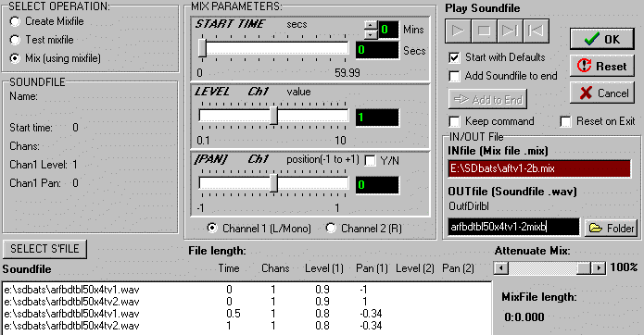This screenshot has width=644, height=335.
Task: Click the Attenuate Mix scrollbar thumb
Action: (584, 268)
